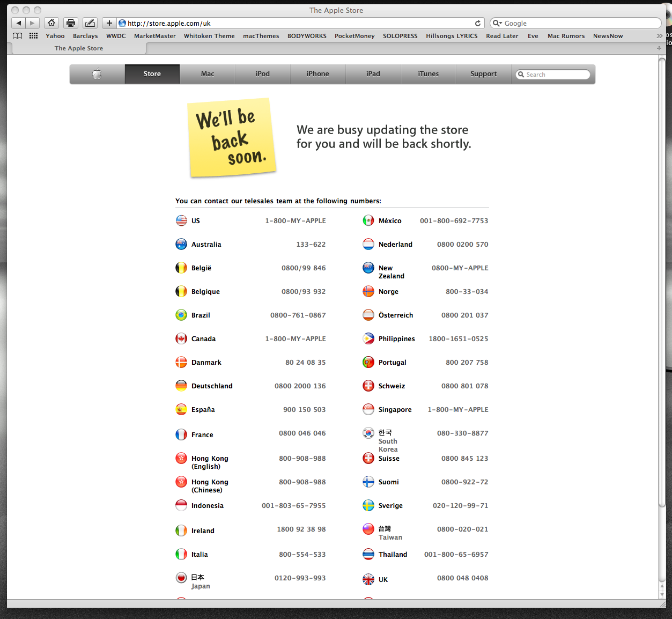Click the Indonesia country label

tap(208, 505)
